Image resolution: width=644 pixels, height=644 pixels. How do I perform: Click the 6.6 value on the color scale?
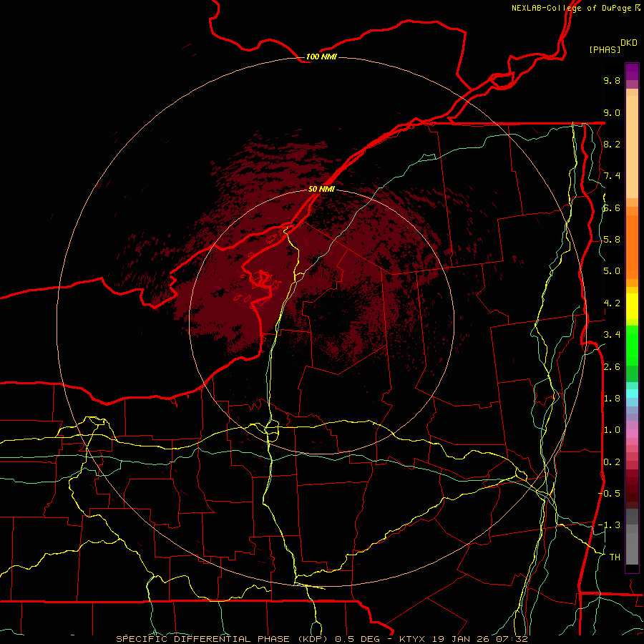pyautogui.click(x=612, y=208)
